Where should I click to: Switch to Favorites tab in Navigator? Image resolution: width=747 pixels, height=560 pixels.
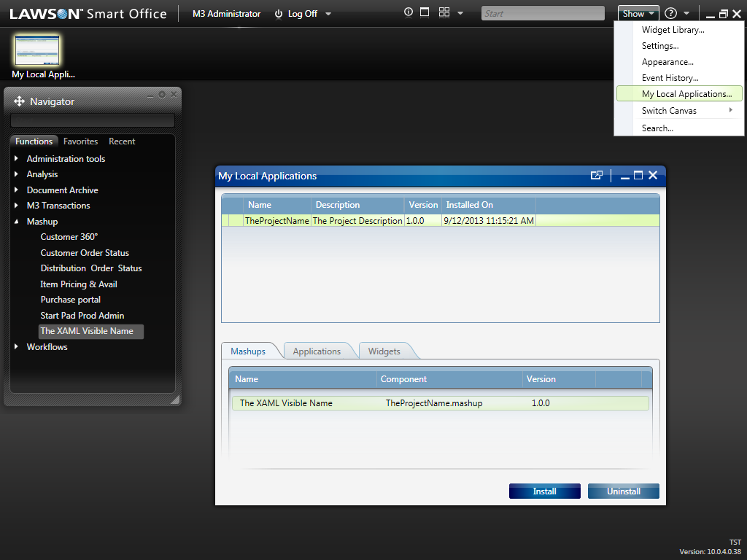(x=80, y=141)
